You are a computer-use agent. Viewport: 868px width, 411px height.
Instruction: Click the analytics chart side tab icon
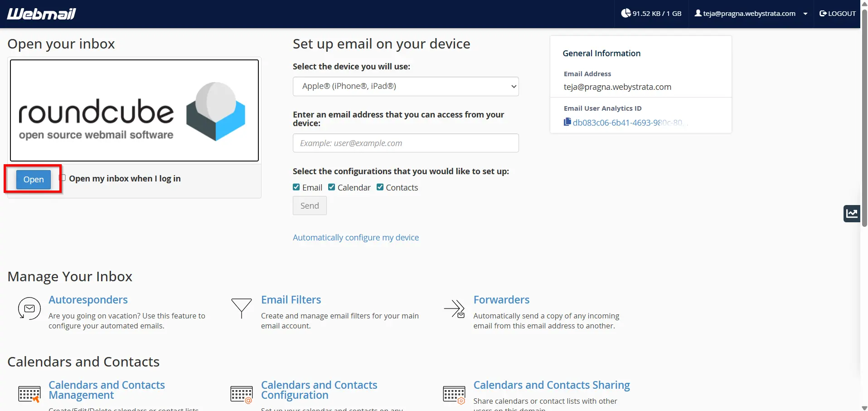click(x=852, y=213)
